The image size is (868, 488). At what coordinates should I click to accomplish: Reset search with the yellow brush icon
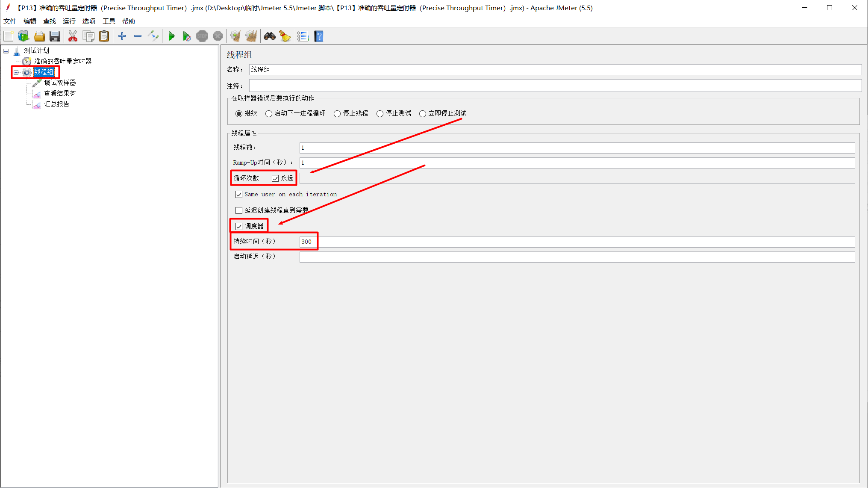coord(285,36)
